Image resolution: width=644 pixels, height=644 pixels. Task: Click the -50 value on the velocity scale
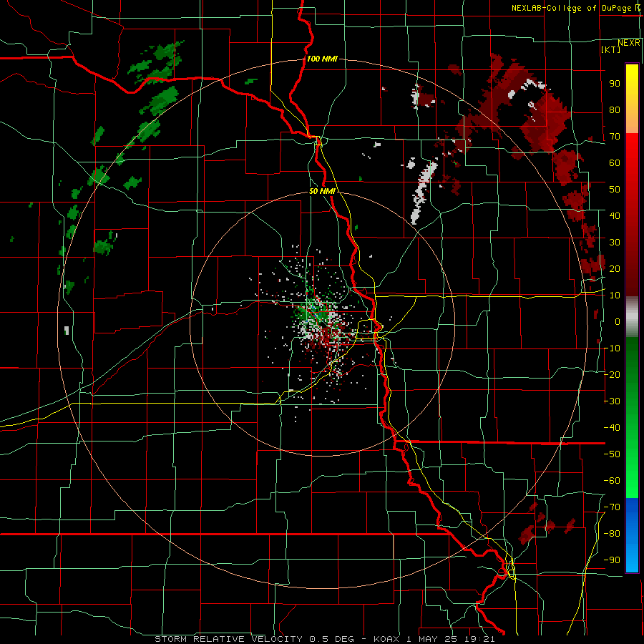pos(612,454)
